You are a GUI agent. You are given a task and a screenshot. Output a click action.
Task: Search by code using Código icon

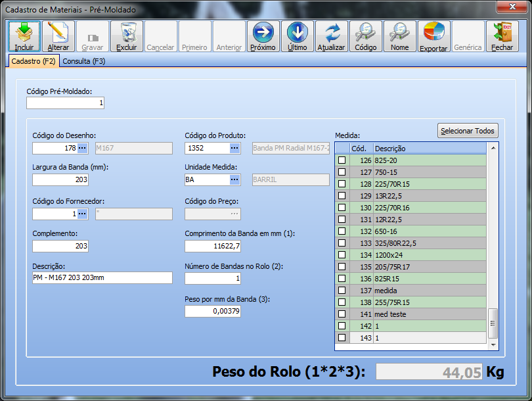(x=366, y=36)
